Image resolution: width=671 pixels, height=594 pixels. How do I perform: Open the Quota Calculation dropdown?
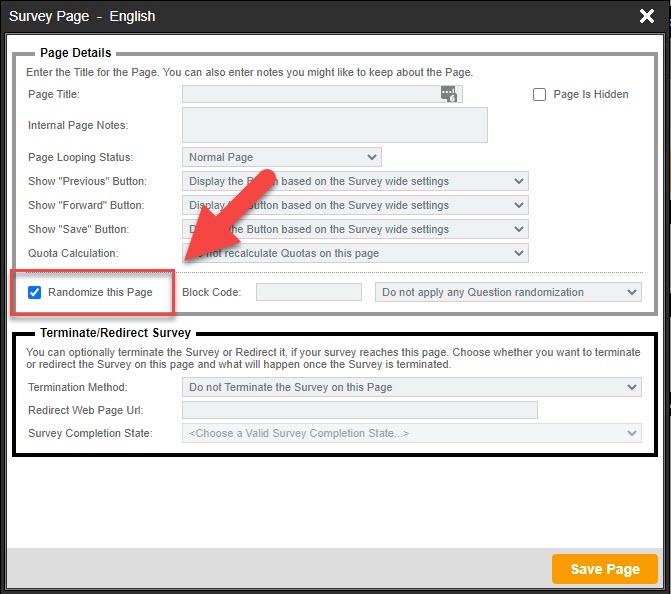click(x=355, y=253)
